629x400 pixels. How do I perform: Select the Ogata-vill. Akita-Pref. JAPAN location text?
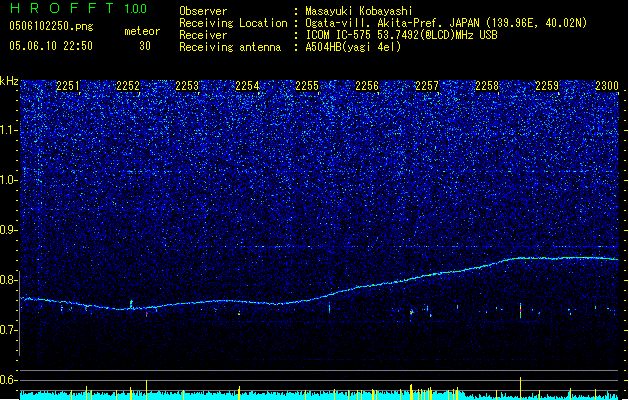446,23
